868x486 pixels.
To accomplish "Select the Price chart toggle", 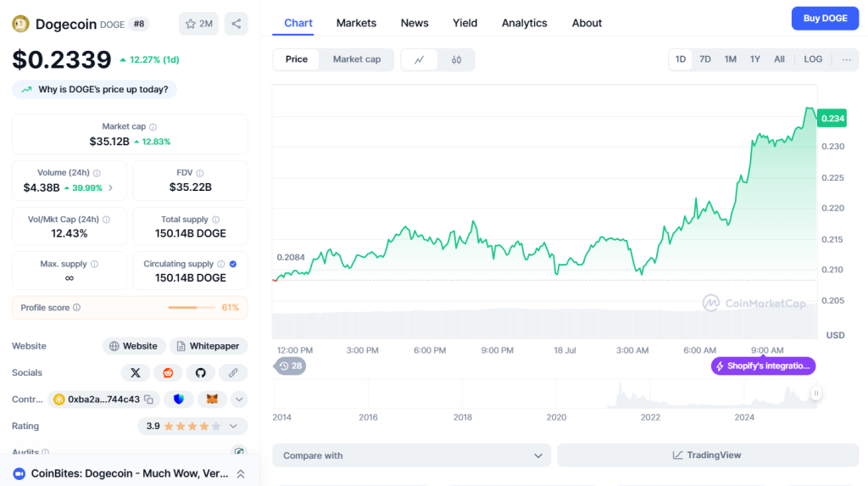I will pyautogui.click(x=297, y=59).
